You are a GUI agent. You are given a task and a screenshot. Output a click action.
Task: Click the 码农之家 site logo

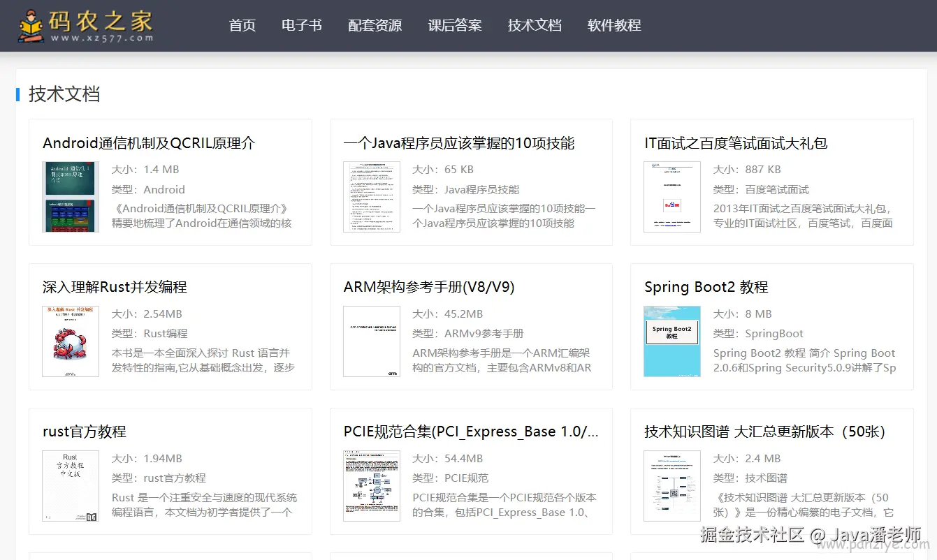tap(86, 26)
